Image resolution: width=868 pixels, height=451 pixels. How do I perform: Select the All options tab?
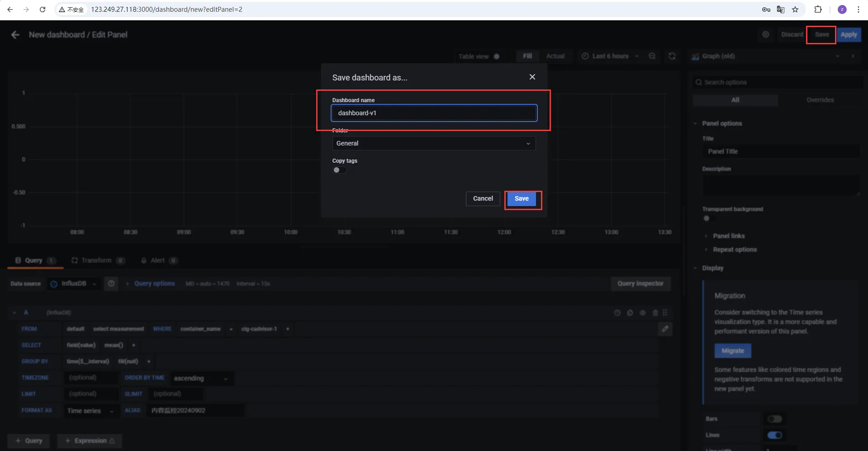(x=735, y=100)
